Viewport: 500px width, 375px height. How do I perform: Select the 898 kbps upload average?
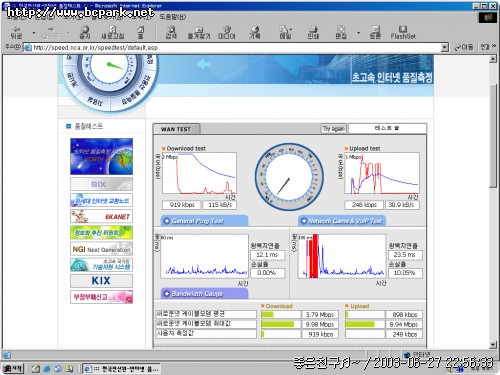(404, 314)
